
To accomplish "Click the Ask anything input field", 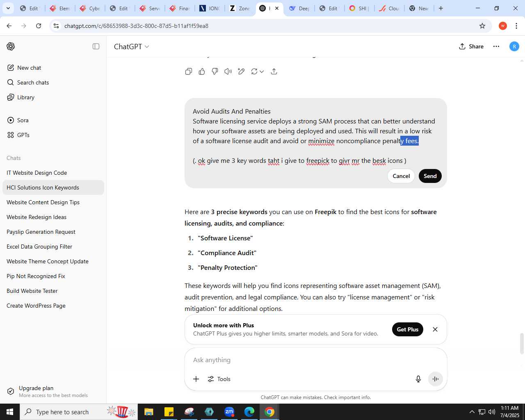I will point(316,360).
